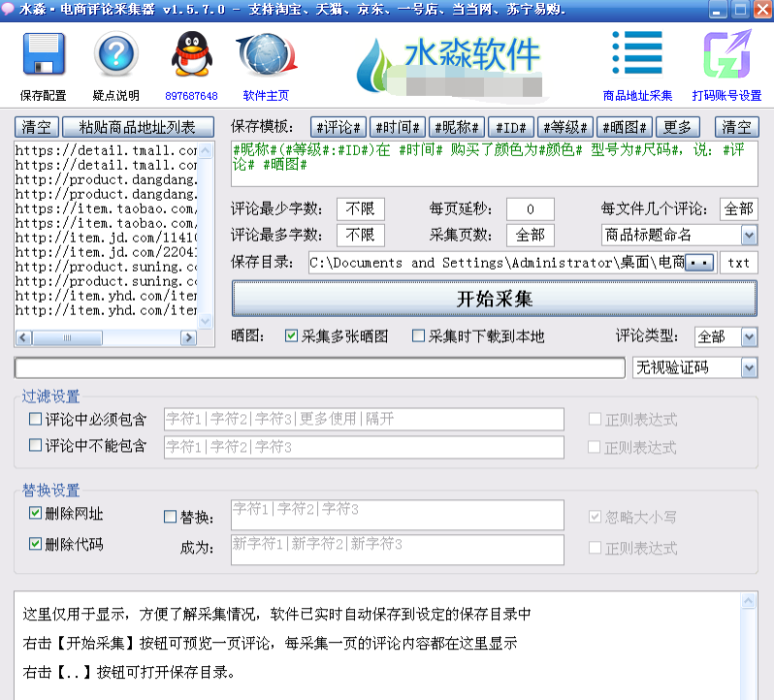
Task: Select the http://item.jd.com/1141 URL row
Action: (x=106, y=238)
